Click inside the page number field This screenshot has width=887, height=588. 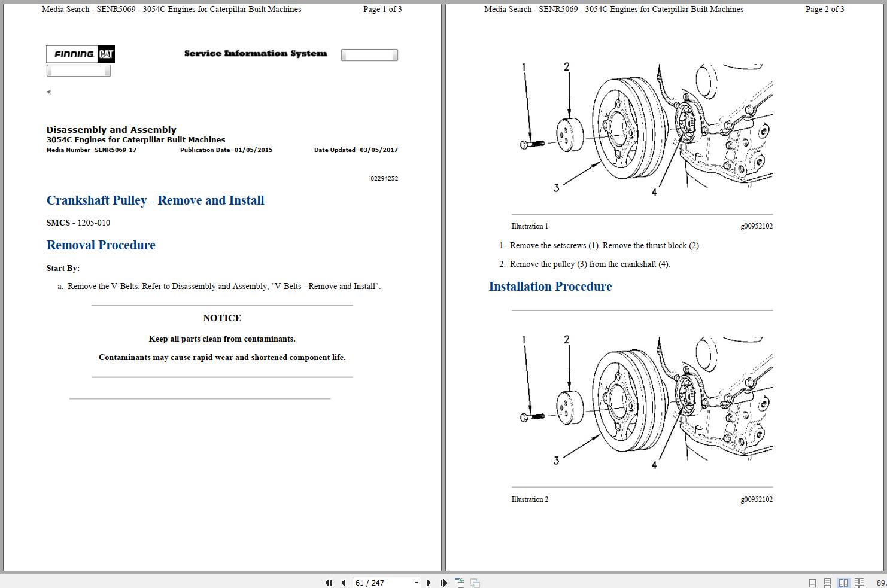pos(377,583)
